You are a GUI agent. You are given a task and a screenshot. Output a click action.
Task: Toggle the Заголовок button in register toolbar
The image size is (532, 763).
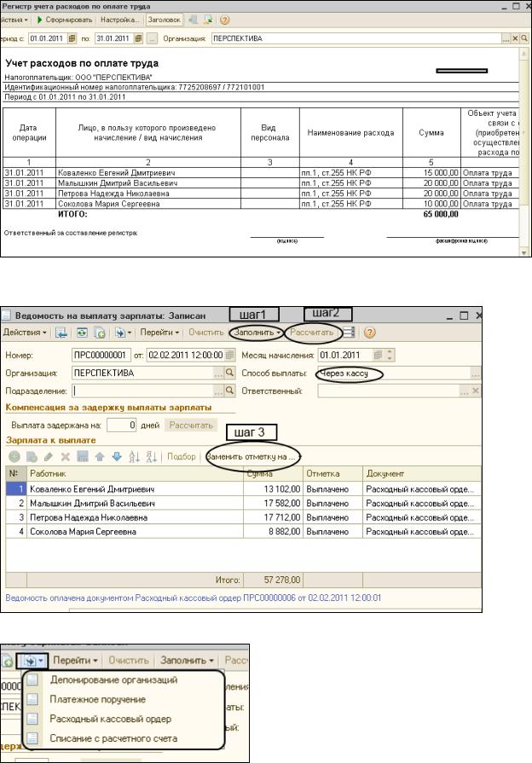coord(164,20)
